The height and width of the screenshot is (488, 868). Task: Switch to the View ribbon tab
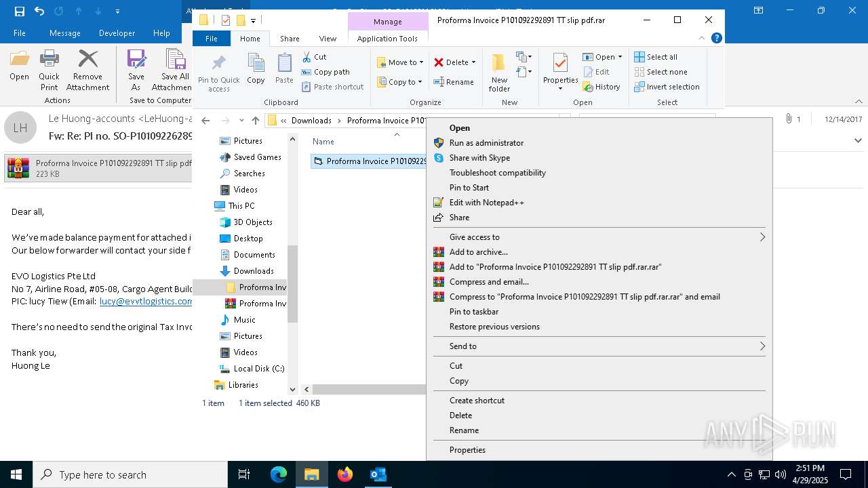coord(328,39)
